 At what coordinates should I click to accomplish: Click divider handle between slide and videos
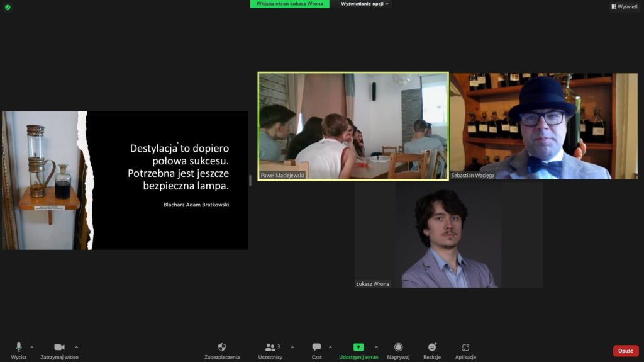click(250, 180)
